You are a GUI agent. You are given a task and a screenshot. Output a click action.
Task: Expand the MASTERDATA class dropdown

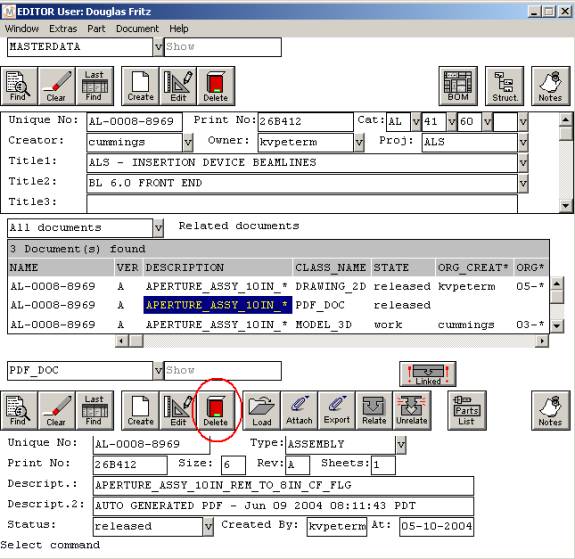tap(158, 47)
